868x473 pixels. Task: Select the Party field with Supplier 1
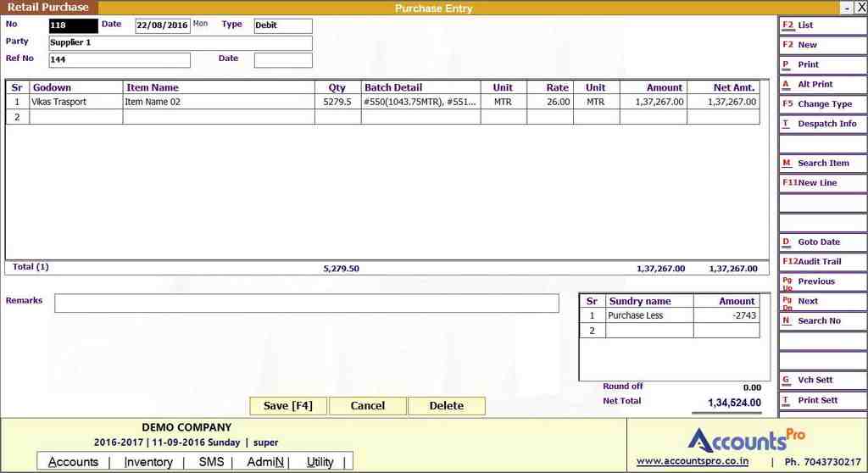tap(180, 42)
